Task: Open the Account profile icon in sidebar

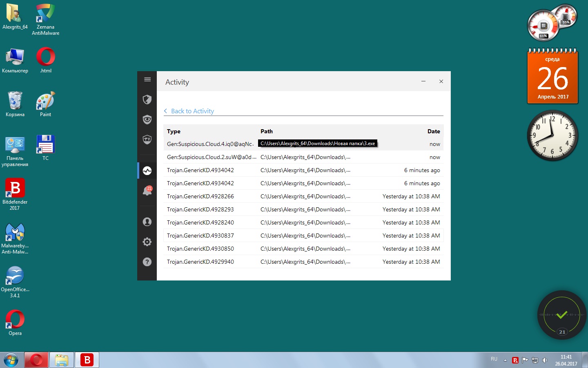Action: (x=147, y=222)
